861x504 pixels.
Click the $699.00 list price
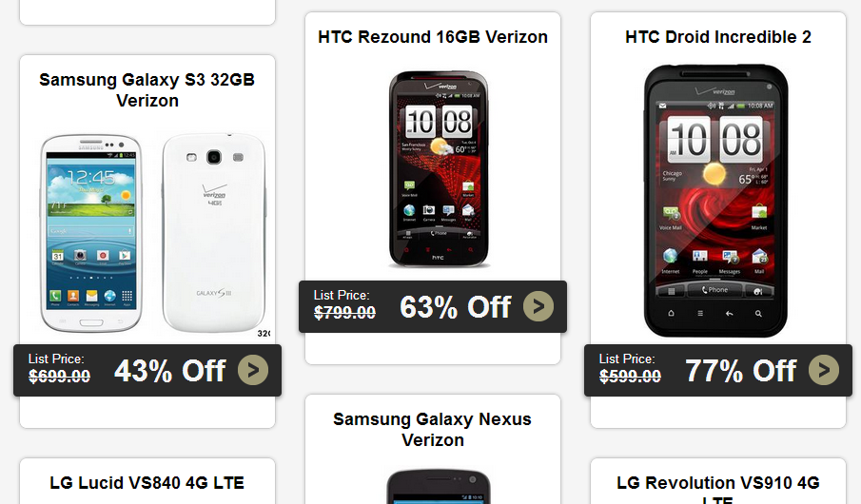point(59,376)
